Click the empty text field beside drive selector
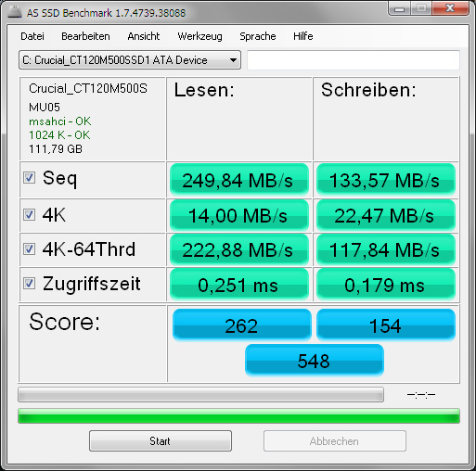 354,60
